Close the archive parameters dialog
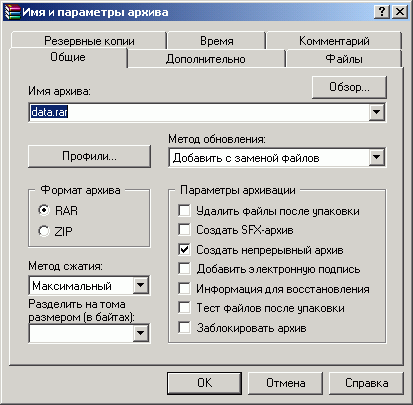The image size is (413, 405). [x=400, y=12]
